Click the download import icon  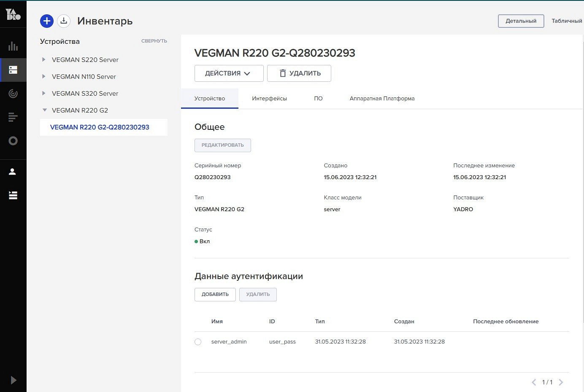click(64, 21)
